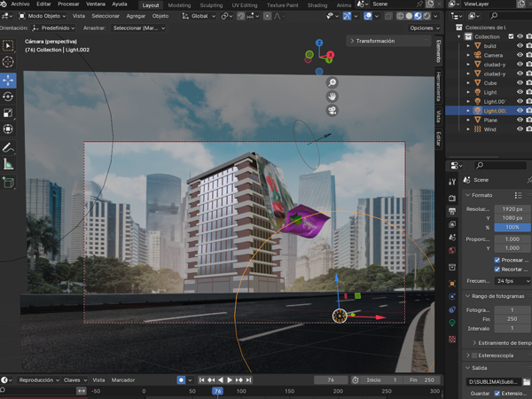Open the Modo Objeto mode dropdown
This screenshot has width=532, height=399.
44,16
